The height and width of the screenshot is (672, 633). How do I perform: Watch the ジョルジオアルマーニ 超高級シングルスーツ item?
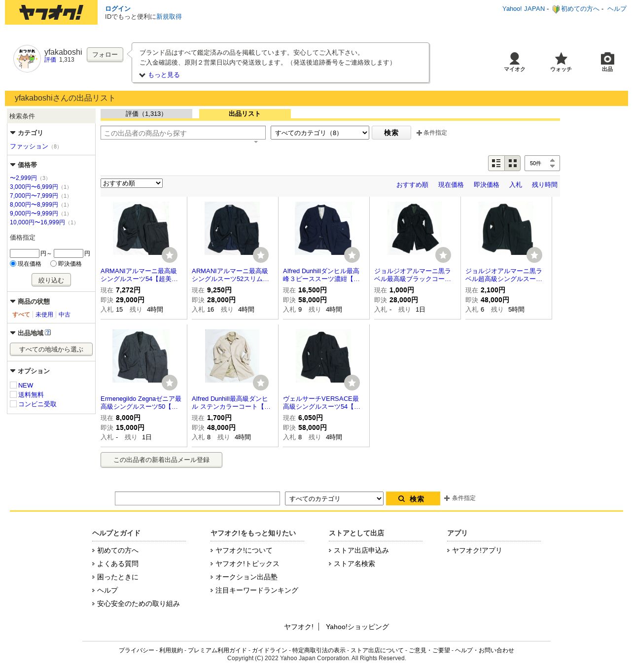(x=534, y=255)
